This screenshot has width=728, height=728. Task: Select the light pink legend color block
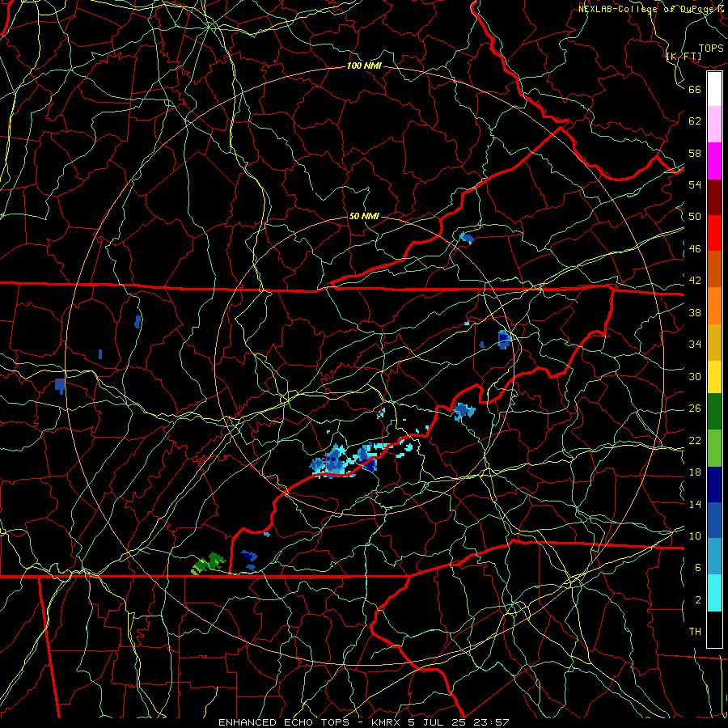[x=714, y=125]
